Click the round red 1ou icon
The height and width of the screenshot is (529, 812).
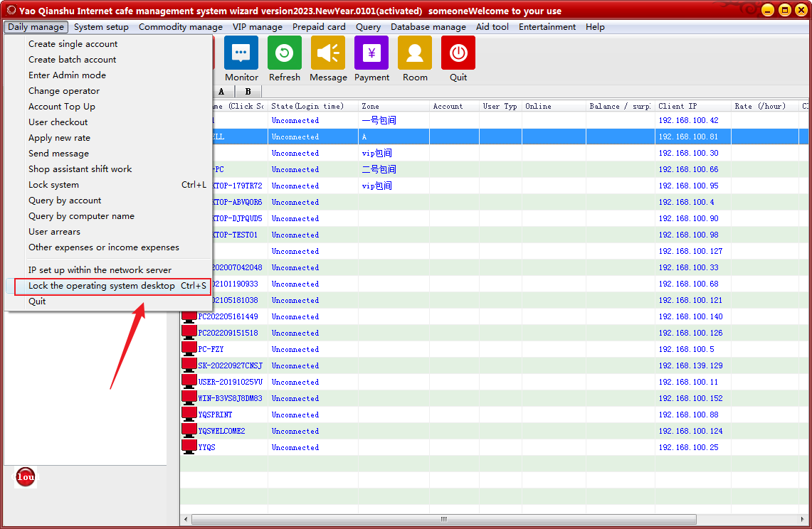[x=25, y=477]
